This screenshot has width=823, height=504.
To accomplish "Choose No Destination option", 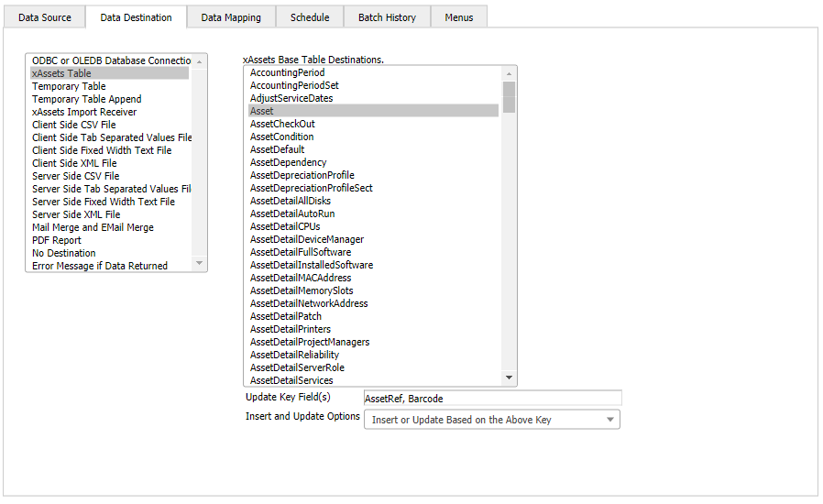I will [110, 254].
